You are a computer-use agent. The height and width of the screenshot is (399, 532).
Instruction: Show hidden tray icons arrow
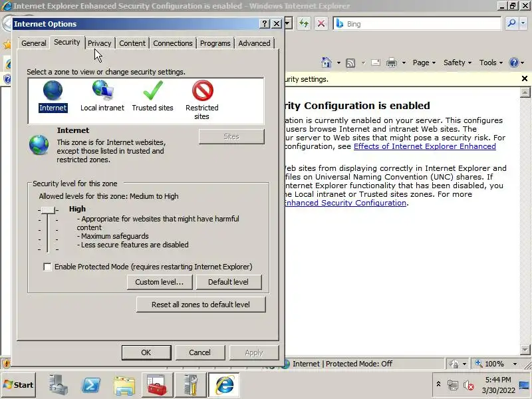click(x=438, y=384)
